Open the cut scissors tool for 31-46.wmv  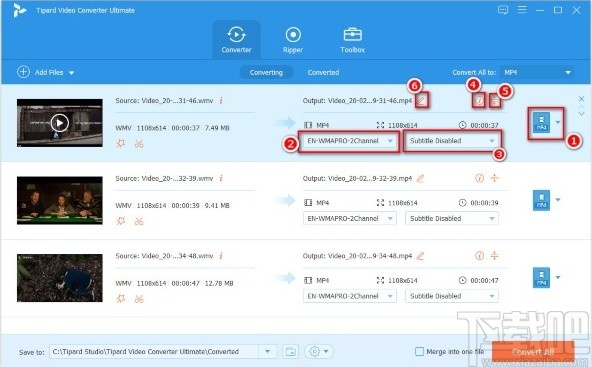coord(139,143)
